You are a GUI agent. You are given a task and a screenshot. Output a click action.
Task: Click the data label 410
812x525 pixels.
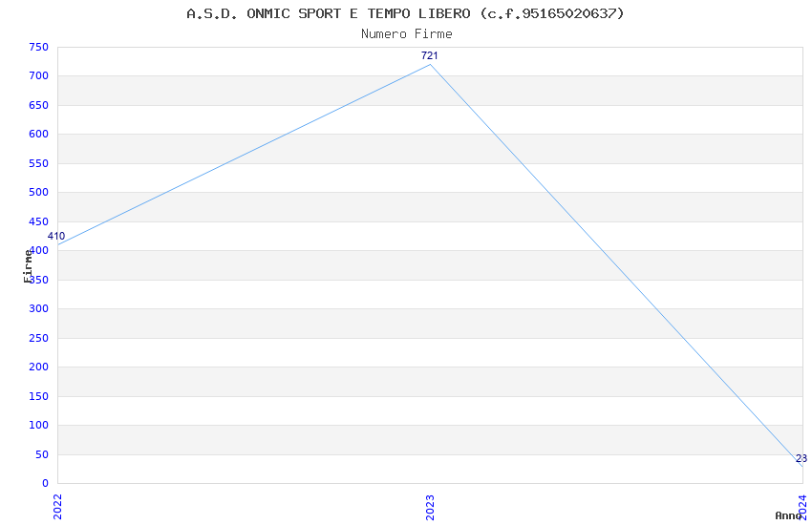56,236
